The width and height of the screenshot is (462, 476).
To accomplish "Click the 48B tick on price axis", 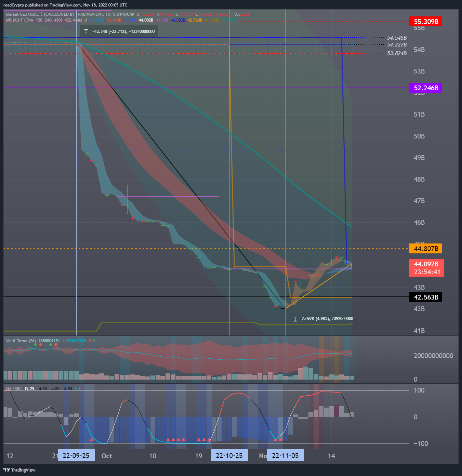I will [x=419, y=179].
